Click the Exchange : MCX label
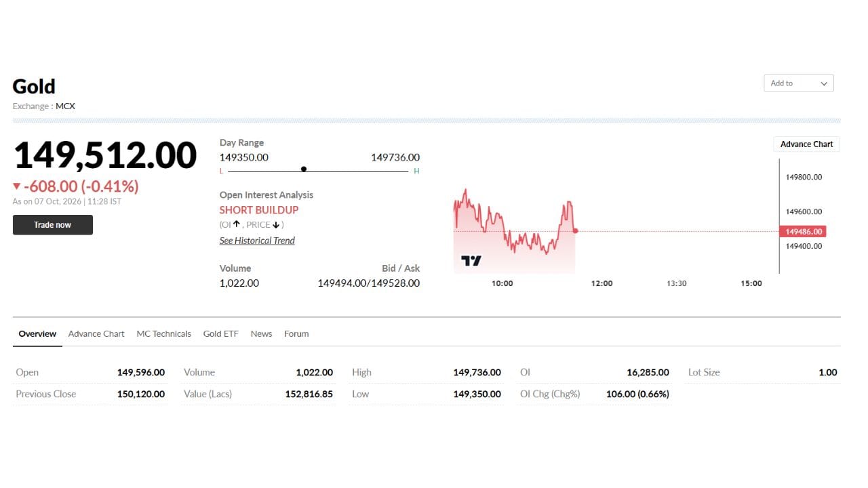Image resolution: width=868 pixels, height=488 pixels. [x=44, y=106]
